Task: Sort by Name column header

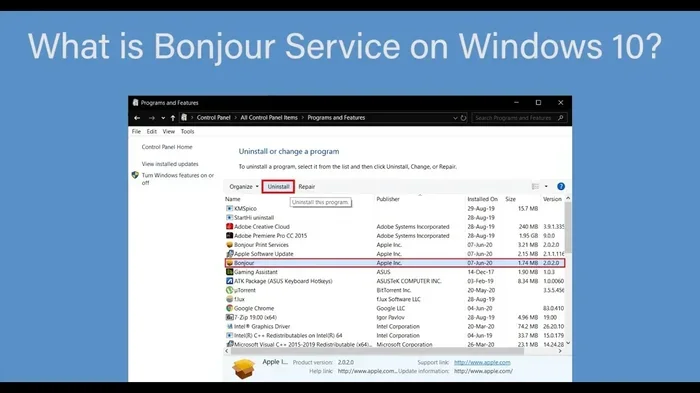Action: pyautogui.click(x=233, y=199)
